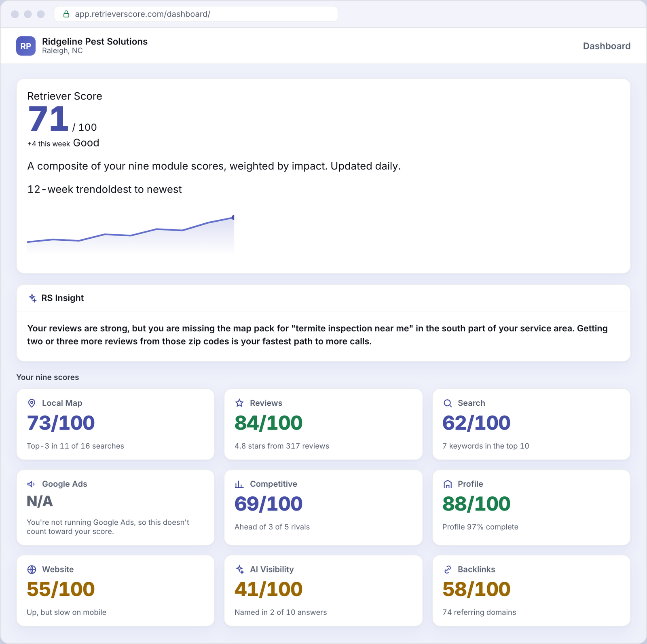Open the Local Map 73/100 score

pyautogui.click(x=61, y=423)
